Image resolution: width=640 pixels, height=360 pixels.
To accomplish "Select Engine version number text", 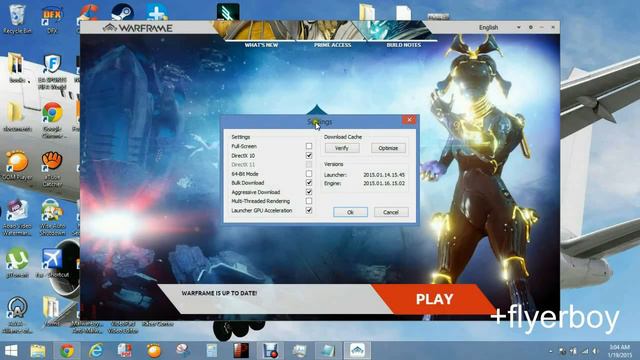I will (384, 184).
